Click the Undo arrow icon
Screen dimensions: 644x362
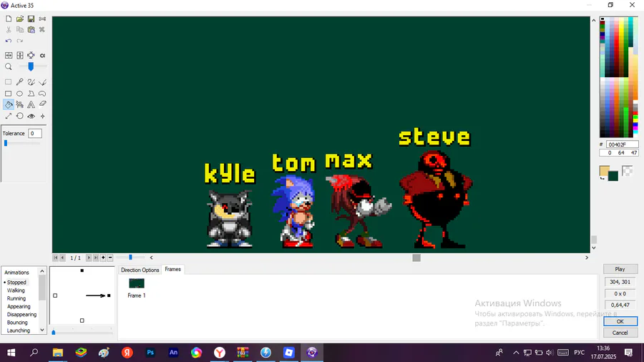point(8,41)
